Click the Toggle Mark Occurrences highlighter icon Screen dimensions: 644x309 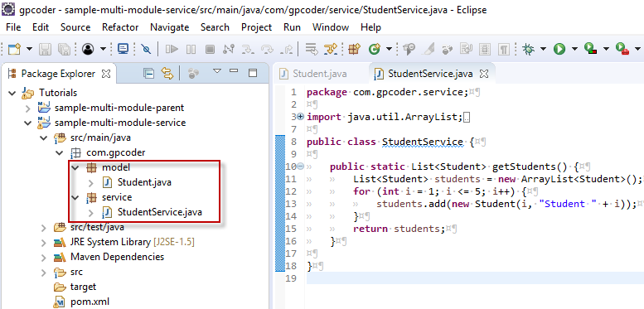(429, 50)
